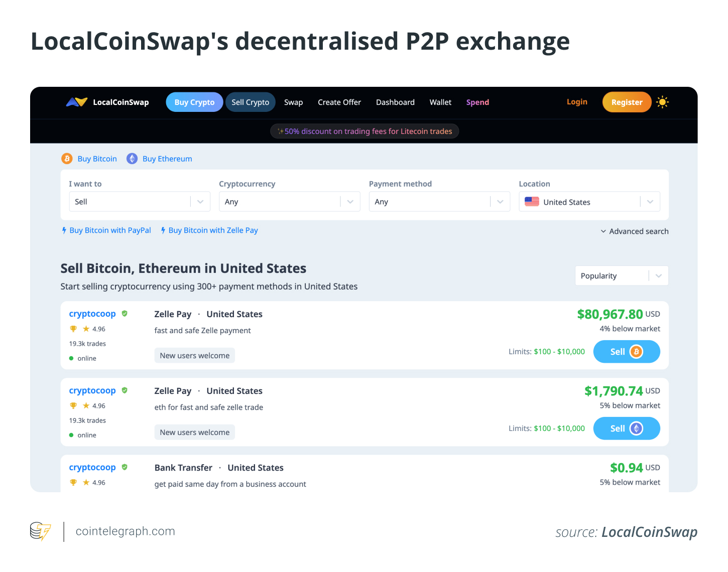
Task: Click the Ethereum icon on the second Sell button
Action: [637, 428]
